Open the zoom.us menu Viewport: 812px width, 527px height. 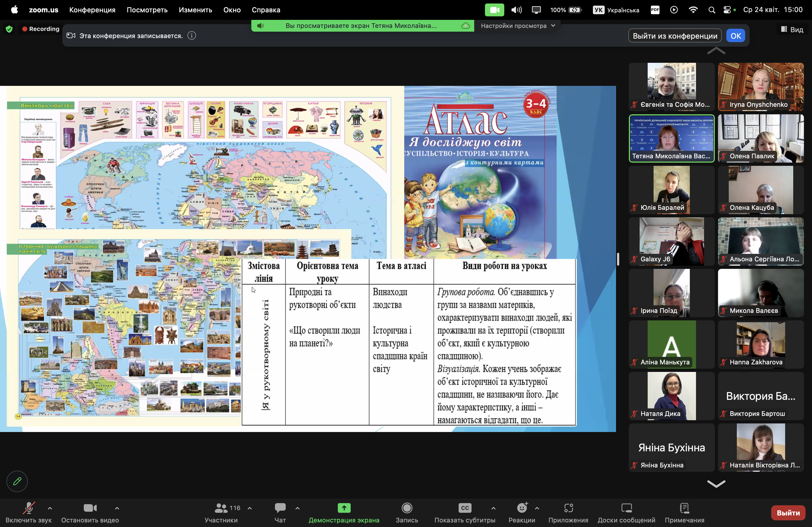pyautogui.click(x=43, y=10)
